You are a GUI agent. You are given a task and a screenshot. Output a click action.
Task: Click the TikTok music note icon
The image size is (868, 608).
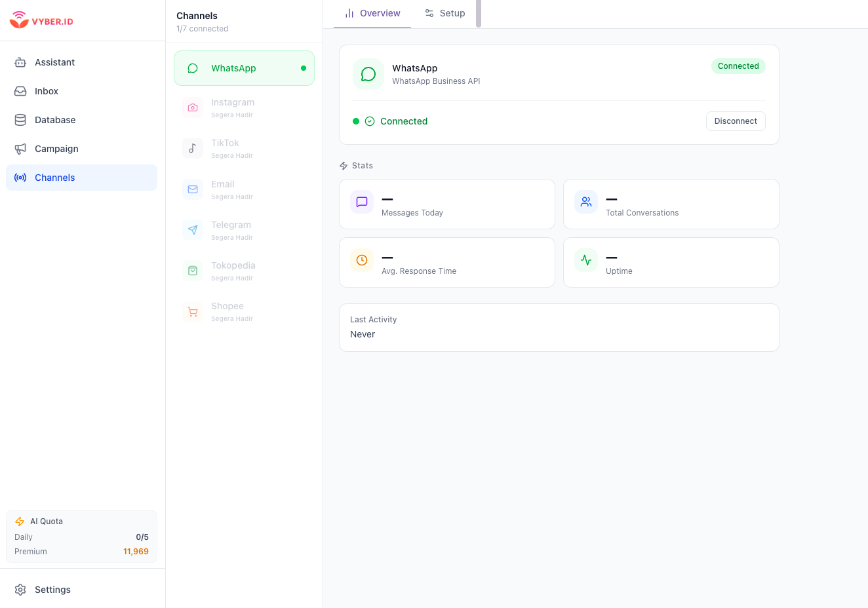[x=193, y=148]
